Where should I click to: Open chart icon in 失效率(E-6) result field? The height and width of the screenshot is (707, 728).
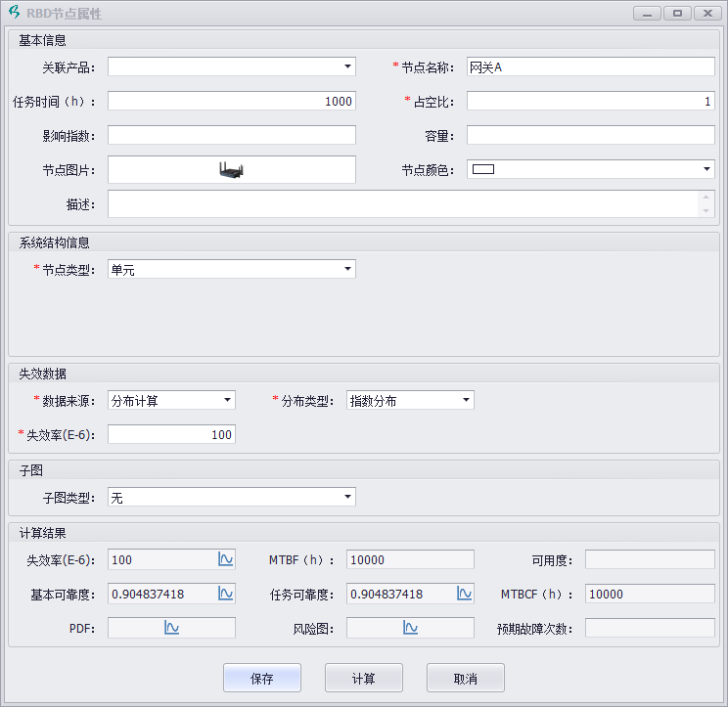pos(226,559)
